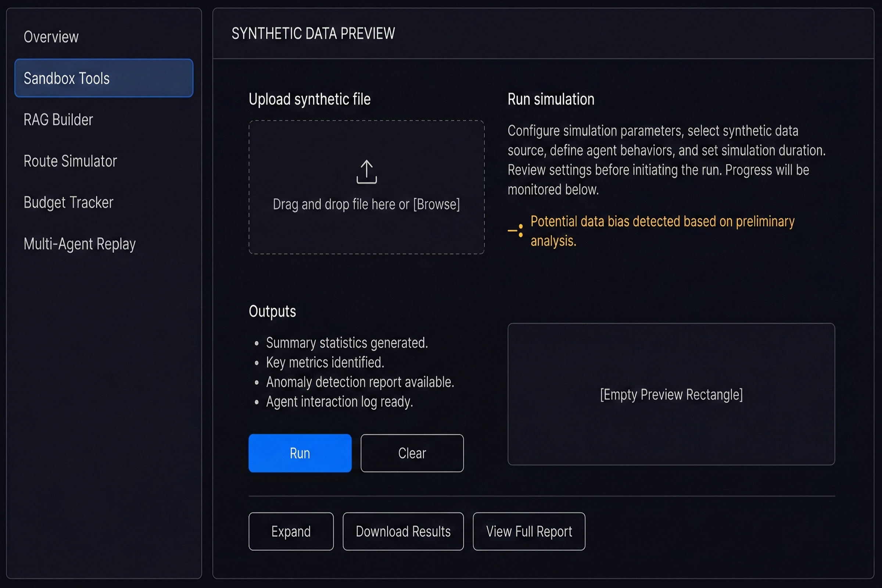Download the simulation results
This screenshot has height=588, width=882.
[x=403, y=531]
